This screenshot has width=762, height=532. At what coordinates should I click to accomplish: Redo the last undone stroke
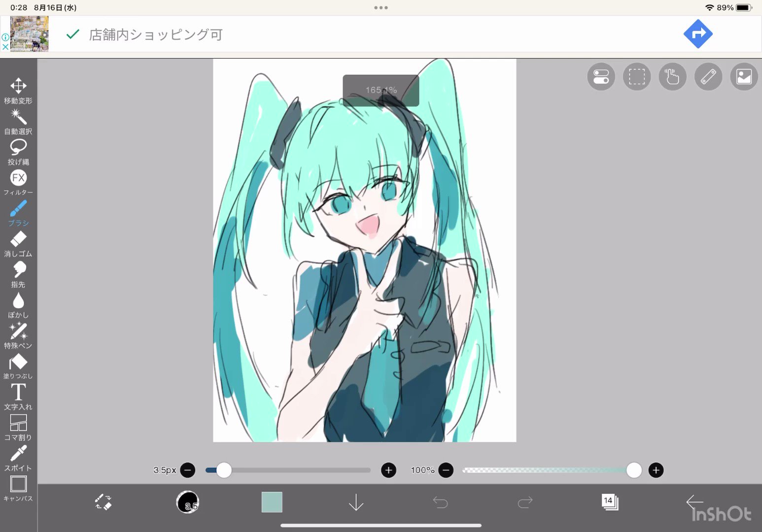(525, 502)
